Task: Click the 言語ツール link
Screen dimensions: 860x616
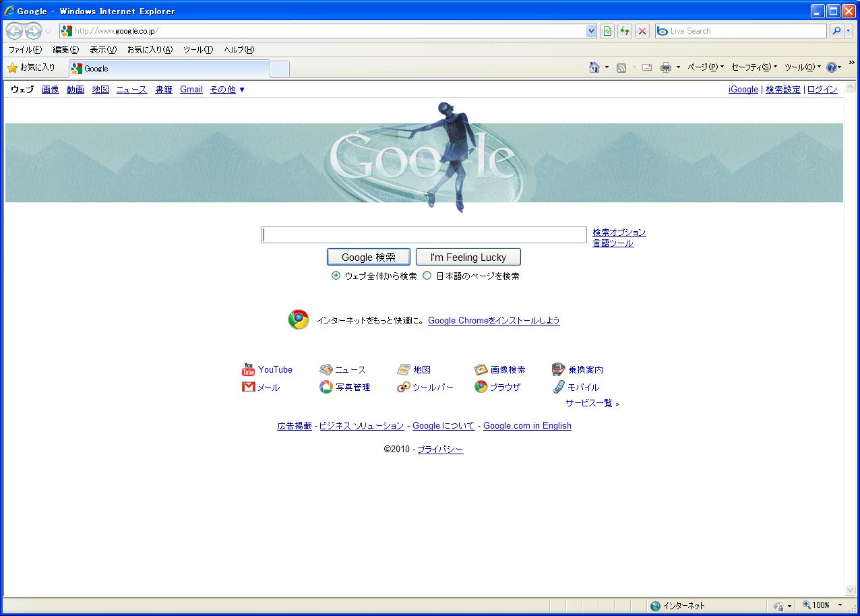Action: point(613,243)
